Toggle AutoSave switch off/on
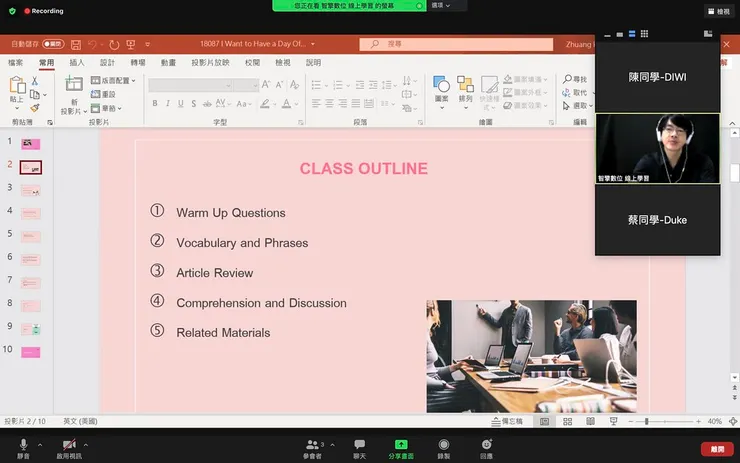The height and width of the screenshot is (463, 740). pos(53,44)
